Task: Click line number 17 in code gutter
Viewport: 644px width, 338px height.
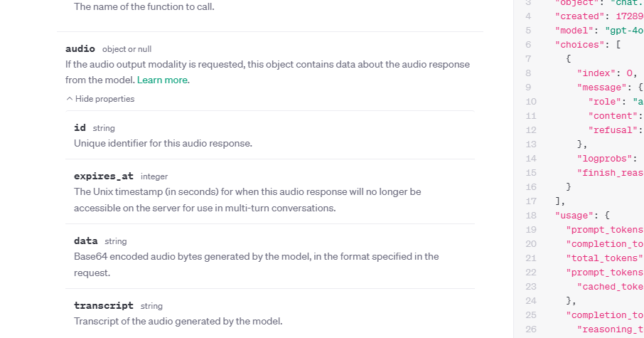Action: (531, 201)
